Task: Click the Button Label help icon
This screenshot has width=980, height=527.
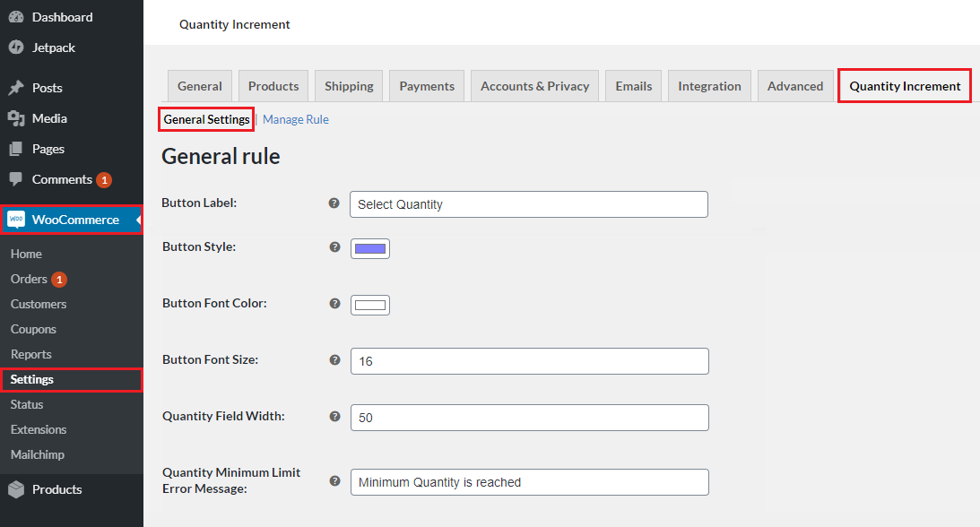Action: (334, 203)
